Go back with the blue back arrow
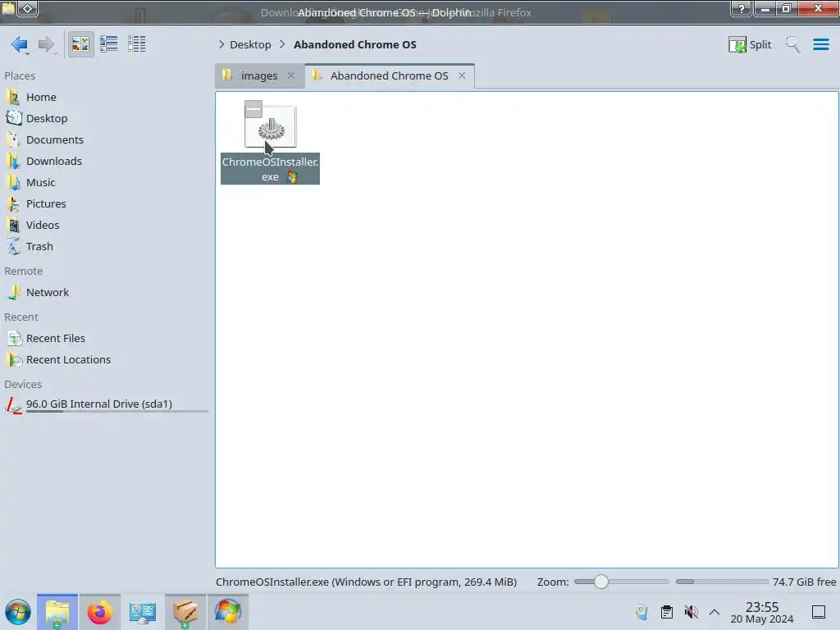The width and height of the screenshot is (840, 630). tap(20, 44)
